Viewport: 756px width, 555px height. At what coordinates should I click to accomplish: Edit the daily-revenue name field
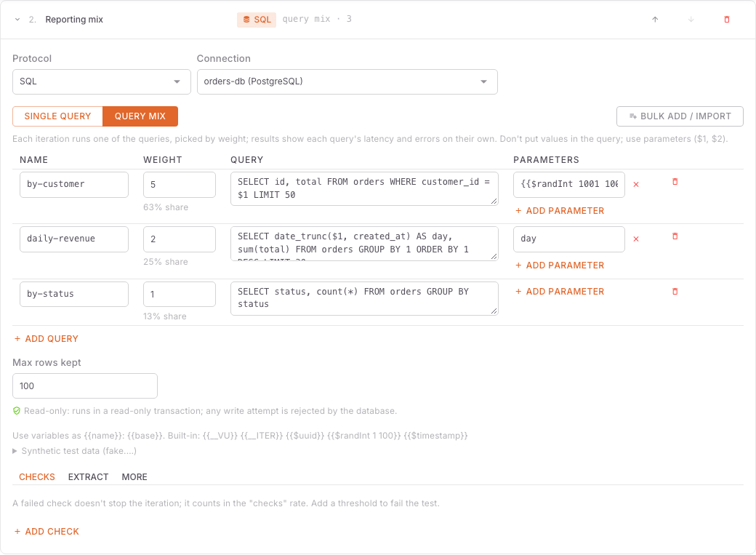74,239
